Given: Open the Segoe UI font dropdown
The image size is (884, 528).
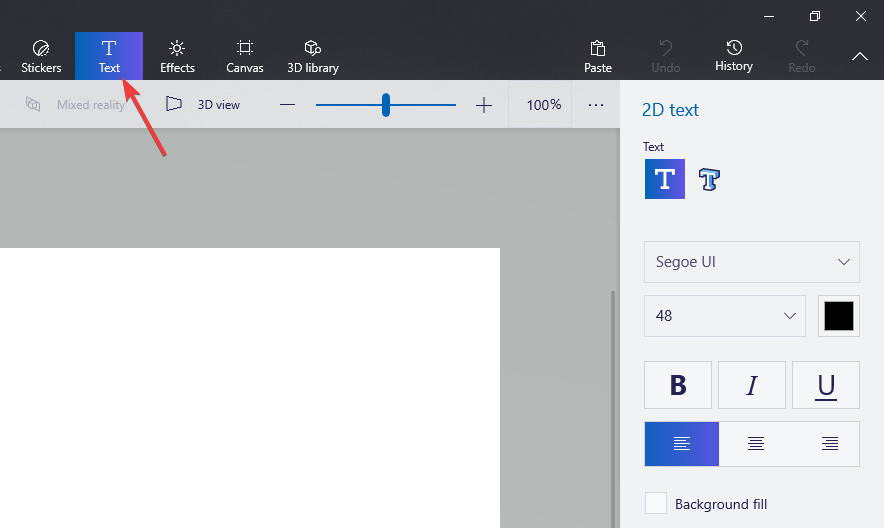Looking at the screenshot, I should coord(752,262).
